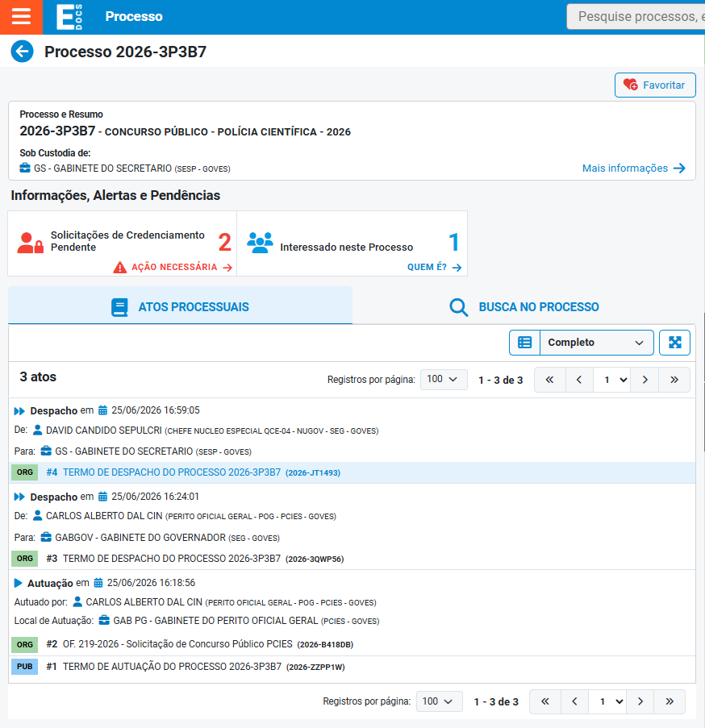Switch to Busca no Processo tab
The image size is (705, 728).
524,306
